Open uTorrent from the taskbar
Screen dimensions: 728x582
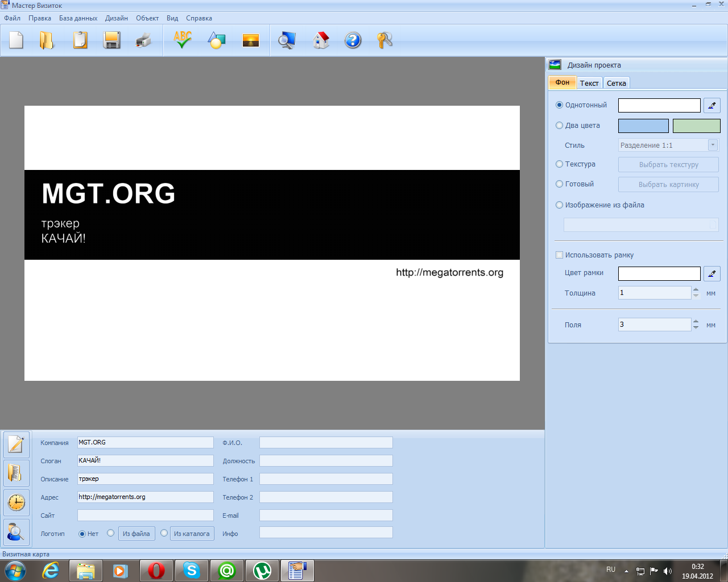coord(262,571)
